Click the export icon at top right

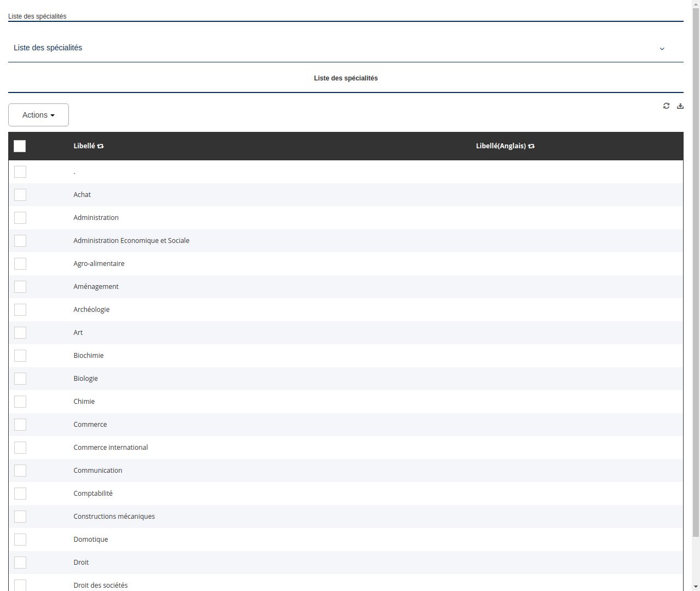680,106
